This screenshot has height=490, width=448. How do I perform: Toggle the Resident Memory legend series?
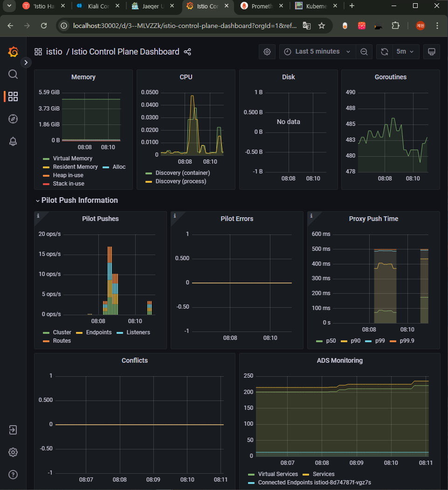pyautogui.click(x=76, y=167)
